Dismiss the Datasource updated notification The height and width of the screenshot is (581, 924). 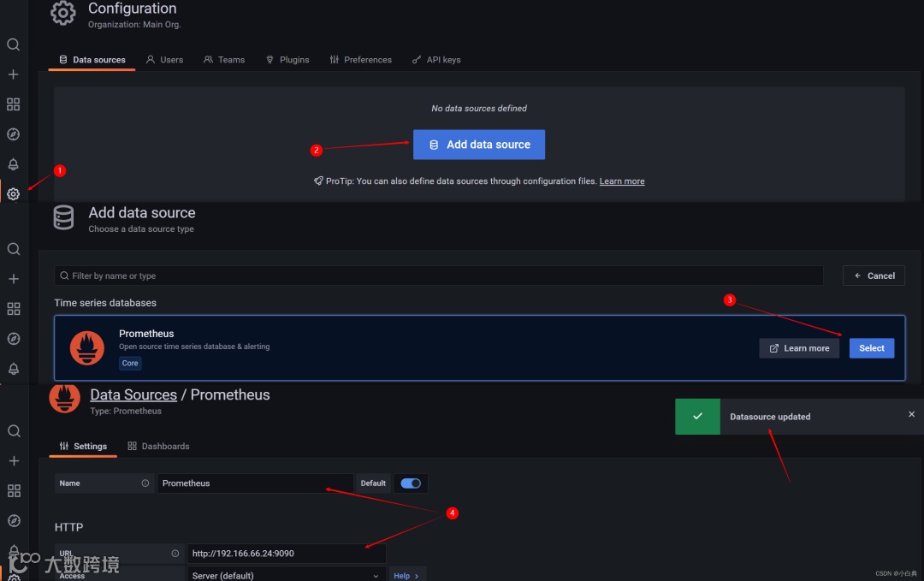[912, 414]
